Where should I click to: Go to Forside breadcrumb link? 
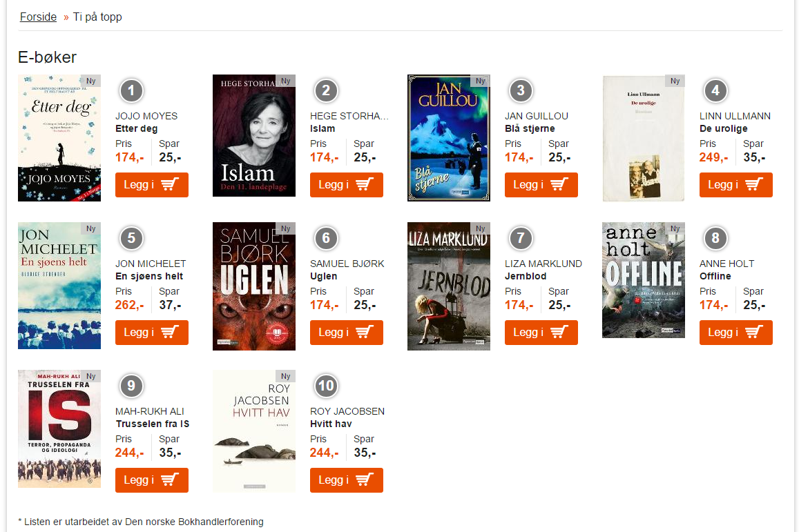click(x=38, y=17)
